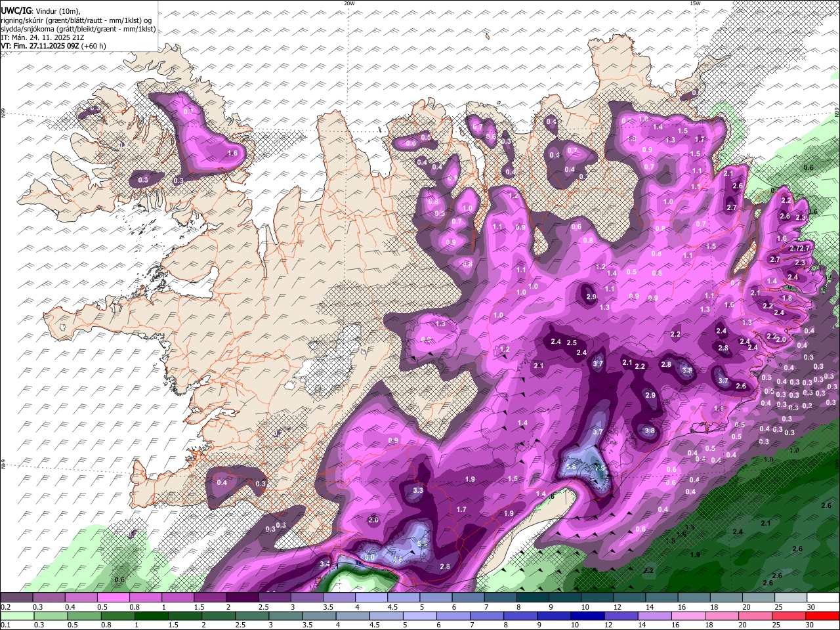Click the deep navy lower-legend swatch starting at 10
The width and height of the screenshot is (840, 630).
588,616
